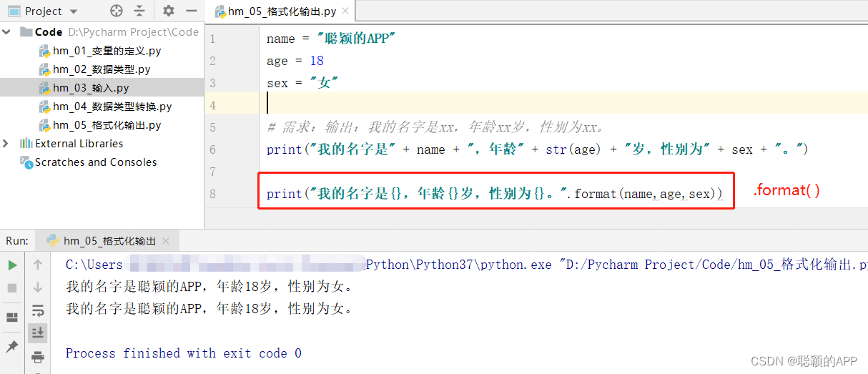Image resolution: width=868 pixels, height=374 pixels.
Task: Click line number 6 in the gutter
Action: [212, 149]
